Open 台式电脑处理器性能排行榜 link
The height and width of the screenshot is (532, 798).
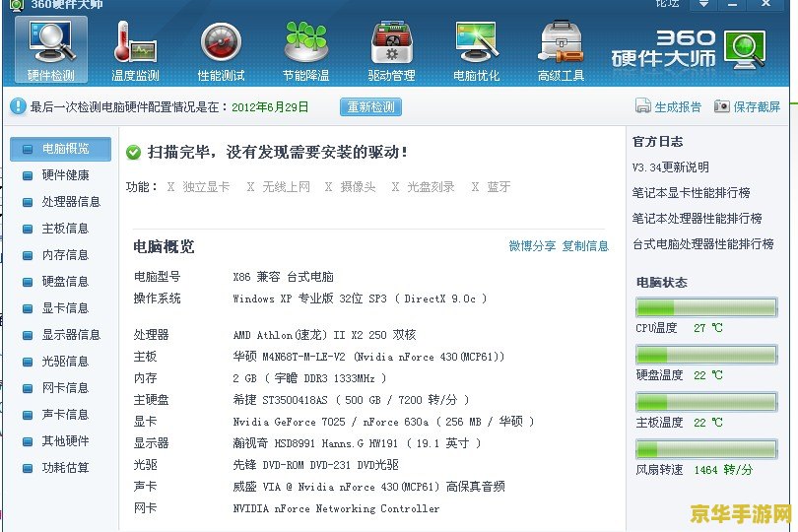[x=702, y=244]
